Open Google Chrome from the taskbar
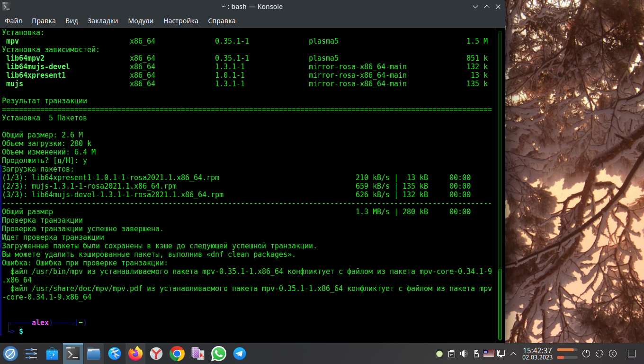Viewport: 644px width, 364px height. point(177,354)
